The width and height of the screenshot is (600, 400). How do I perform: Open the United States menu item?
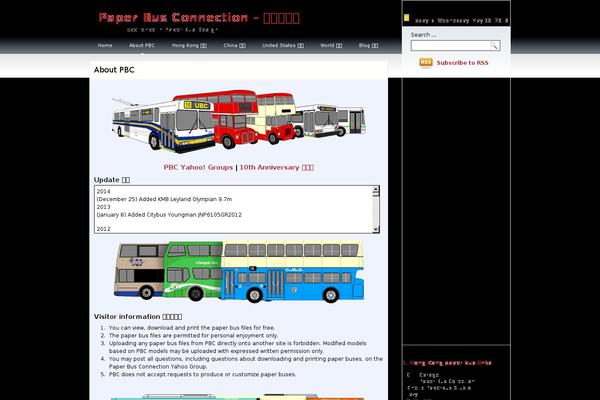coord(283,45)
